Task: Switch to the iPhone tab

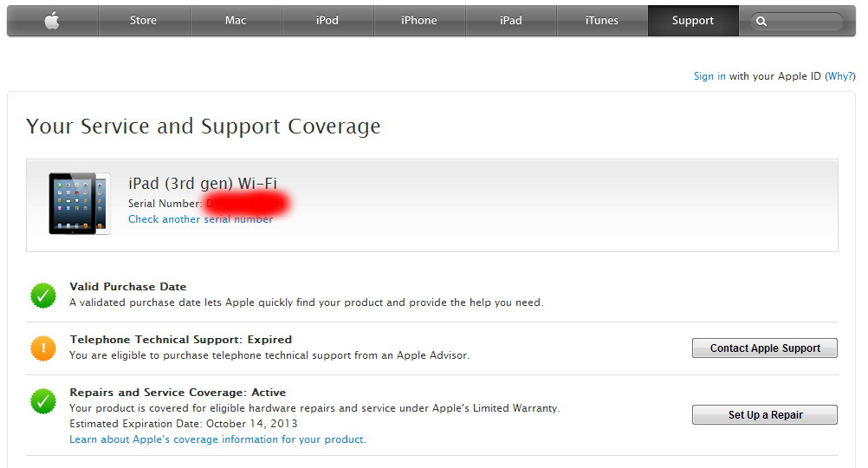Action: pyautogui.click(x=419, y=21)
